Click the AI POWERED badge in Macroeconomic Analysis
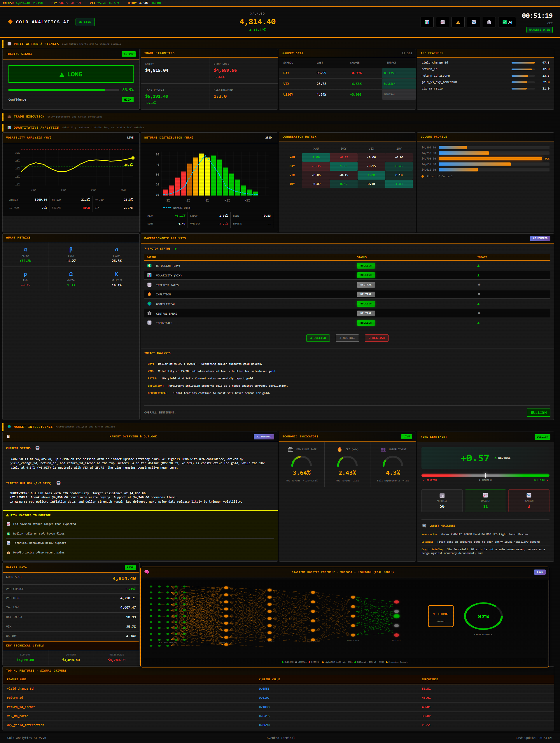 click(540, 238)
